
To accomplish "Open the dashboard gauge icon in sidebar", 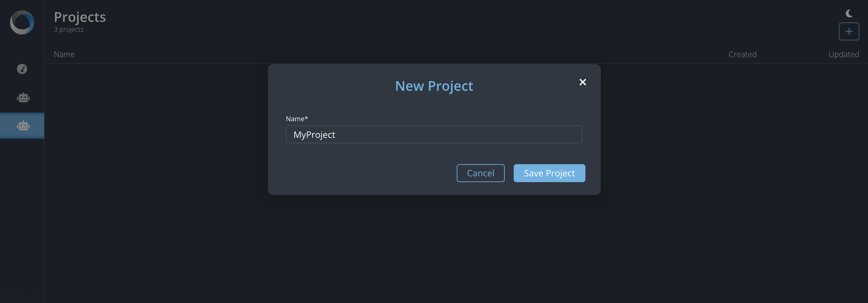I will tap(22, 69).
